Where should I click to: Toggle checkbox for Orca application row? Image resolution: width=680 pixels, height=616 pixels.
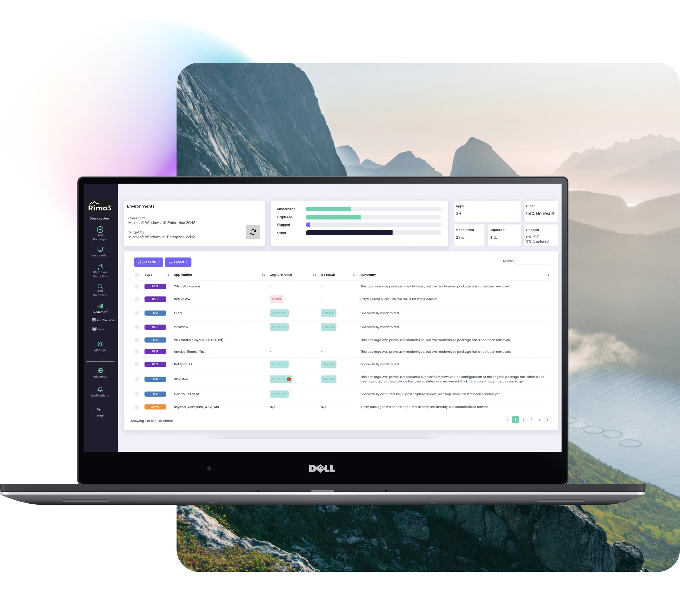coord(136,313)
